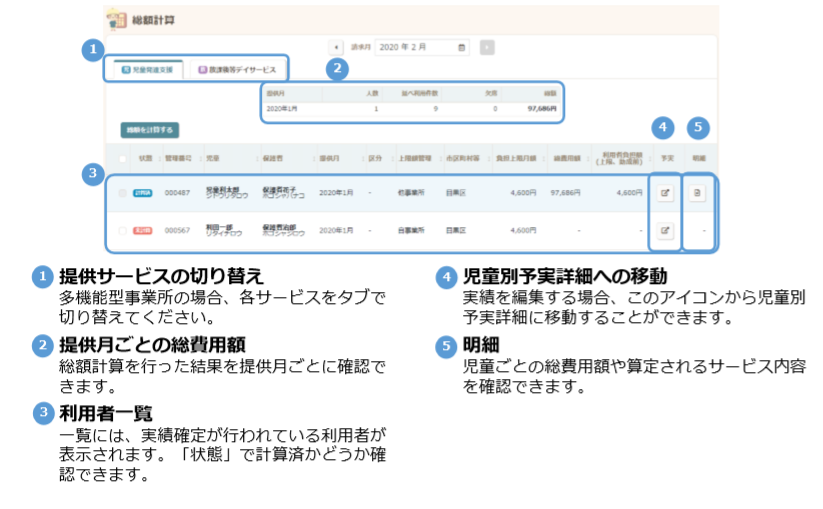Click the 計算済 status badge
The width and height of the screenshot is (823, 509).
pyautogui.click(x=142, y=194)
